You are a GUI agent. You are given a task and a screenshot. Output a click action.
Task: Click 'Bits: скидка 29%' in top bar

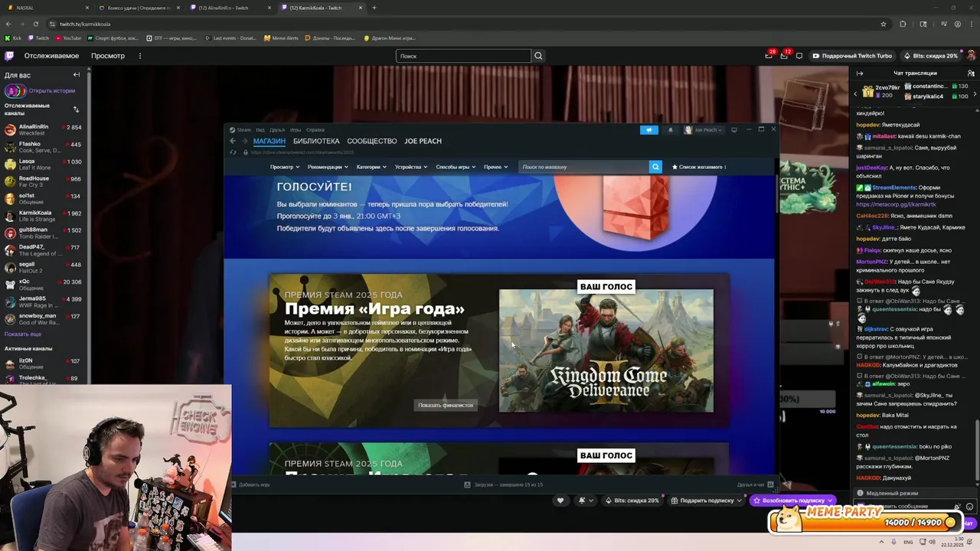point(930,56)
